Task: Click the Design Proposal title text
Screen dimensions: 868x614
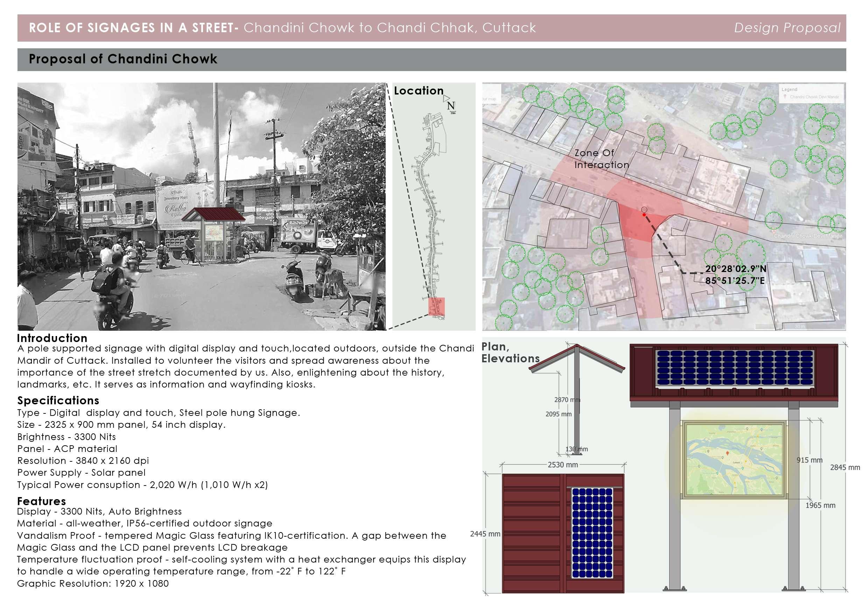Action: [x=787, y=28]
